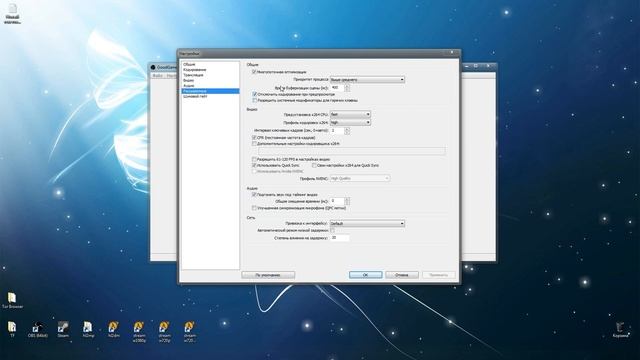Select the Steam desktop shortcut
Screen dimensions: 640x360
pyautogui.click(x=63, y=329)
